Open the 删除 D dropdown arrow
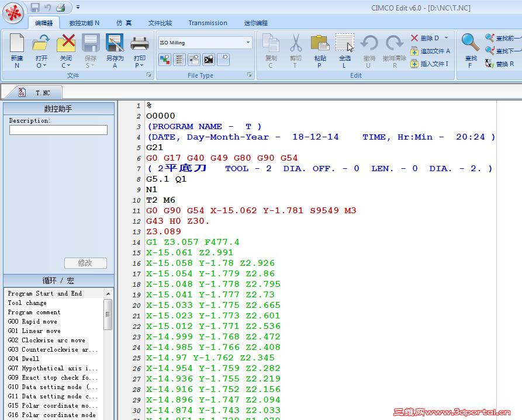The image size is (522, 420). click(x=447, y=38)
